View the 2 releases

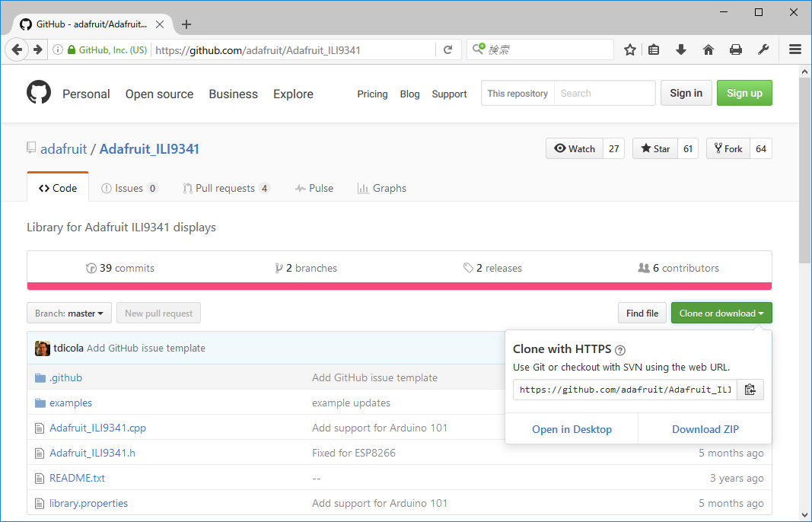tap(492, 268)
